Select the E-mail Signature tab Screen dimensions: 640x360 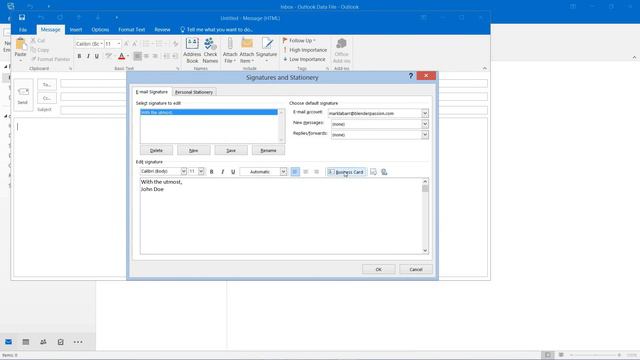(151, 92)
